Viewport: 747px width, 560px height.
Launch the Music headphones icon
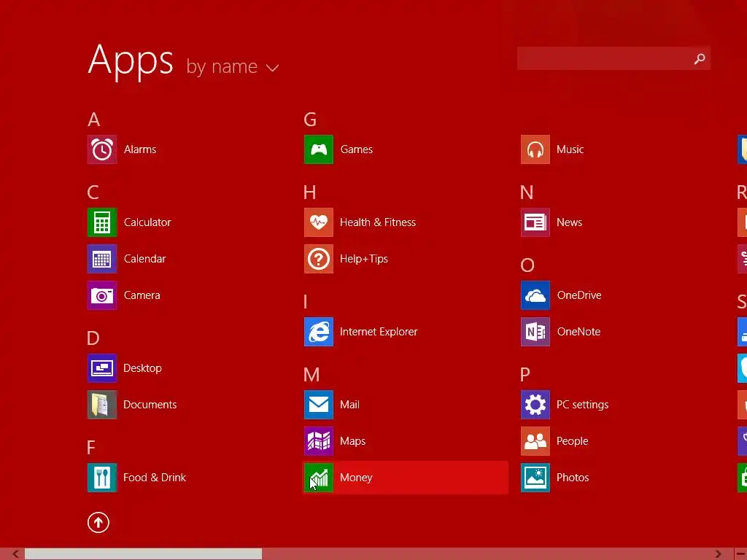pos(535,149)
